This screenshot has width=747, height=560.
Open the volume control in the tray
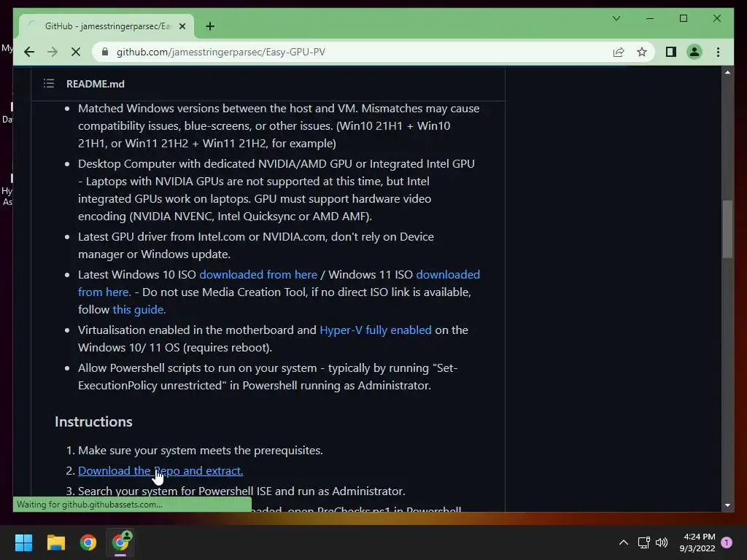tap(662, 542)
